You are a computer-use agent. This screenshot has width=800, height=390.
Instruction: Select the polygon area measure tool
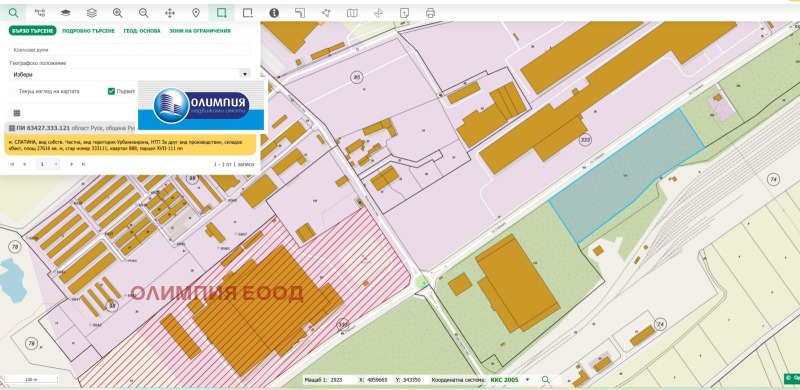point(326,13)
